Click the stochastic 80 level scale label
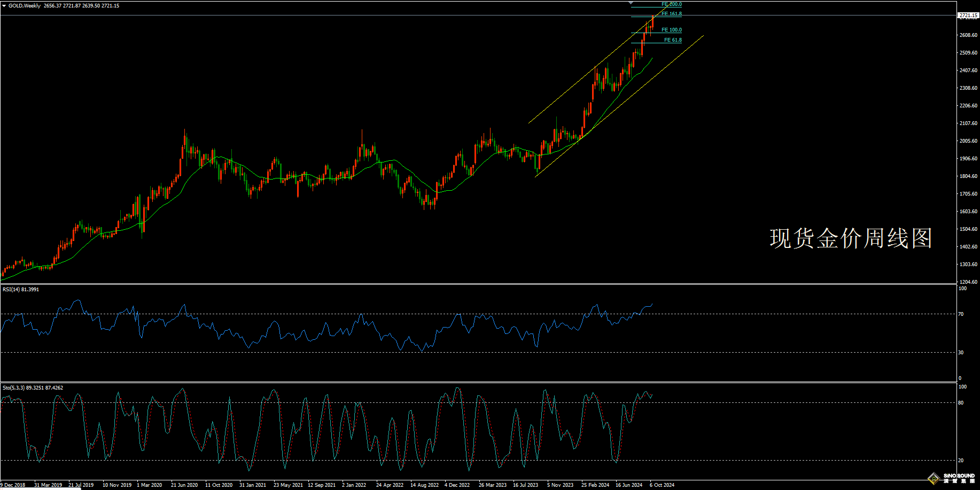 [x=961, y=403]
